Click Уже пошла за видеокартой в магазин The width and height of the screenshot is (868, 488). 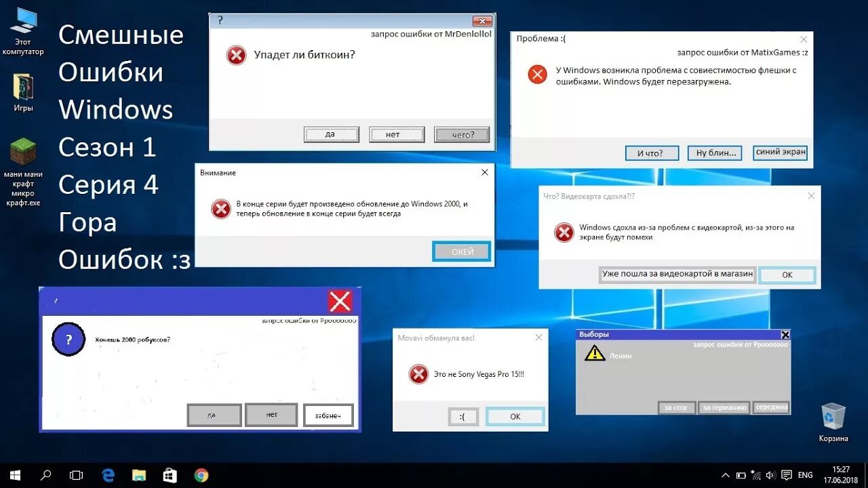[x=677, y=274]
